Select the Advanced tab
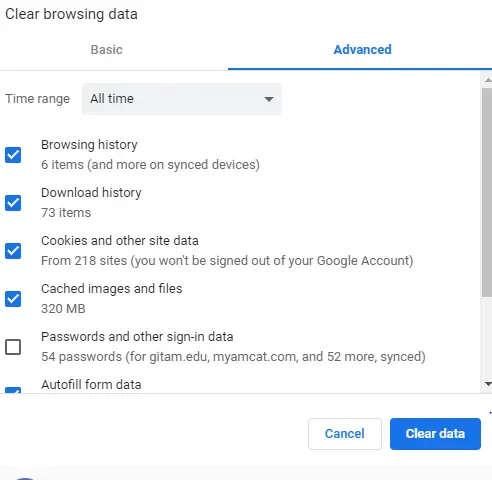Viewport: 492px width, 480px height. pyautogui.click(x=363, y=50)
